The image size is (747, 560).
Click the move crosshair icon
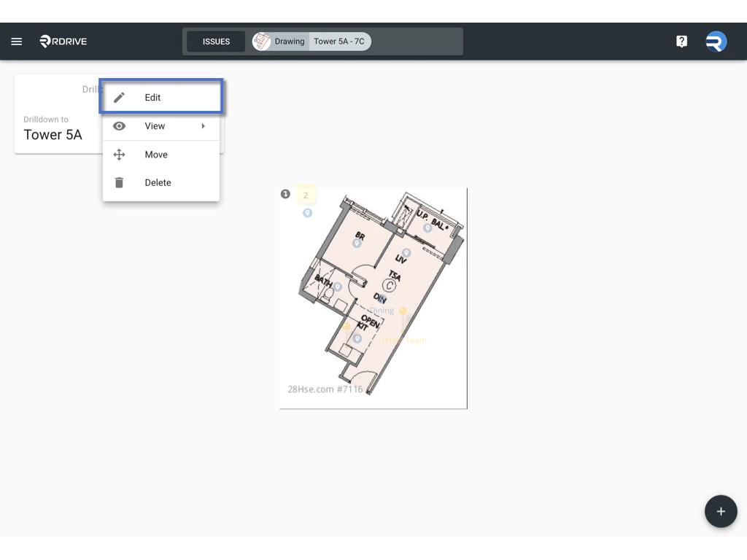119,154
